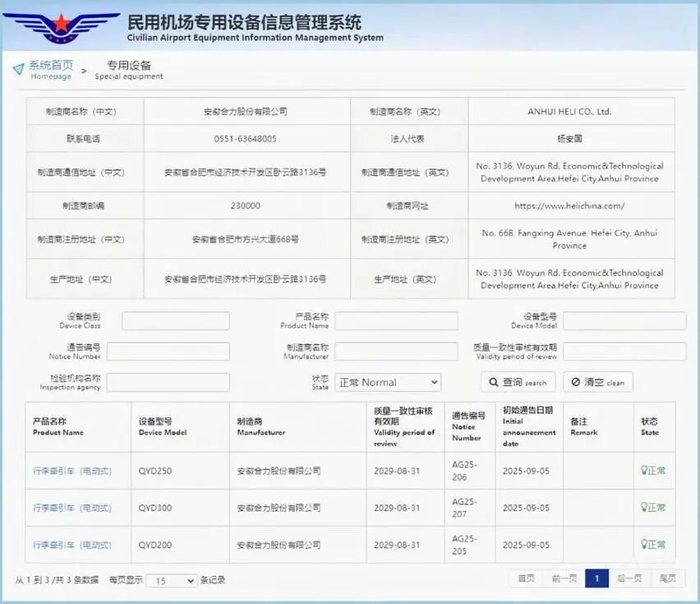Click the paper plane icon beside 系统首页
The width and height of the screenshot is (700, 604).
tap(18, 69)
